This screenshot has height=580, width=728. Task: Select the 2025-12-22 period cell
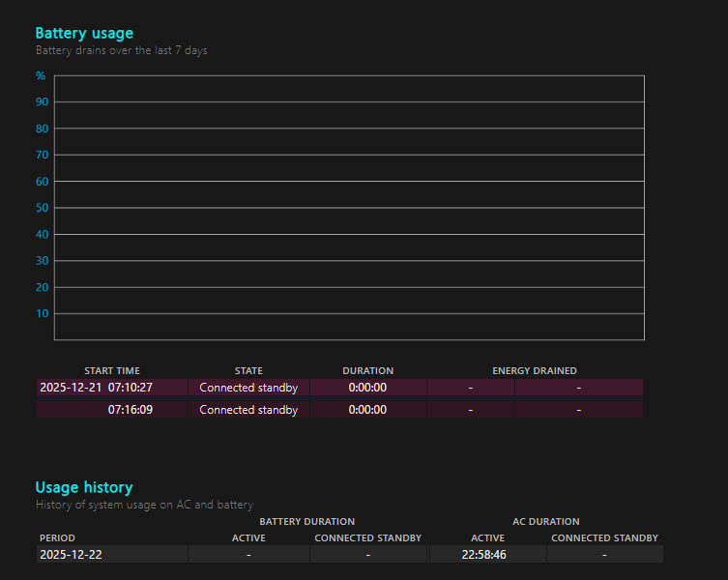(112, 555)
